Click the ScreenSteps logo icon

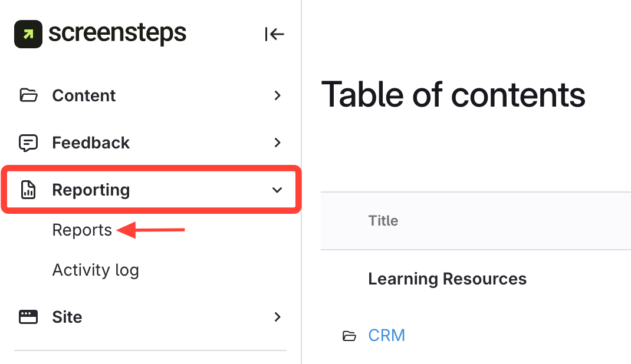tap(28, 34)
